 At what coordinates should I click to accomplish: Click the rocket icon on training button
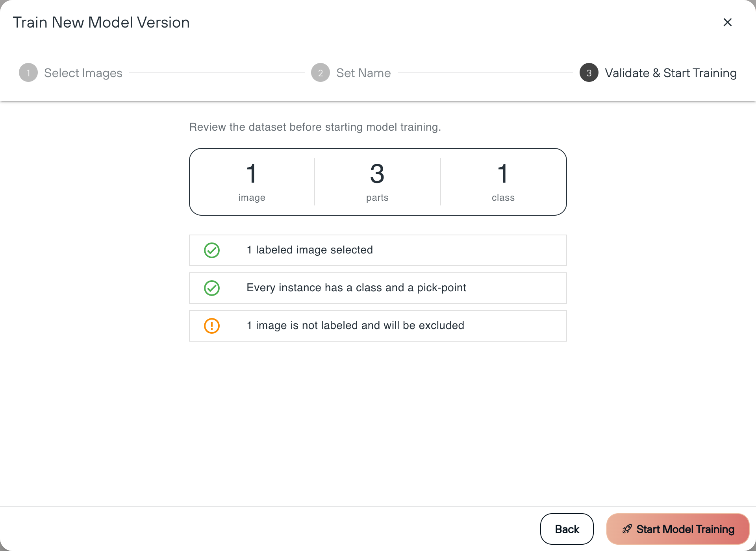pyautogui.click(x=627, y=529)
